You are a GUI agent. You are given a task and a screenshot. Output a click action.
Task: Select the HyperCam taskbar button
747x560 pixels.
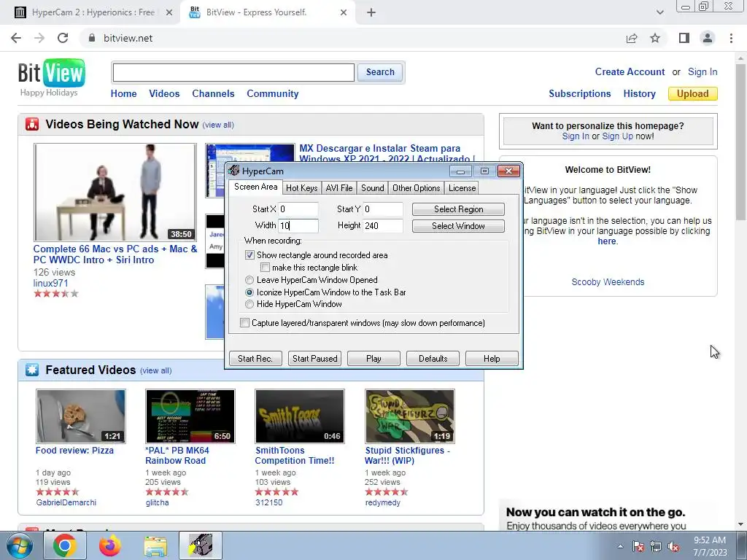tap(201, 545)
